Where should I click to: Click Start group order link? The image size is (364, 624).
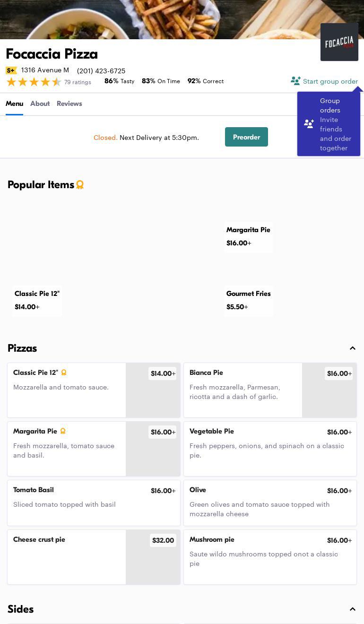[330, 81]
